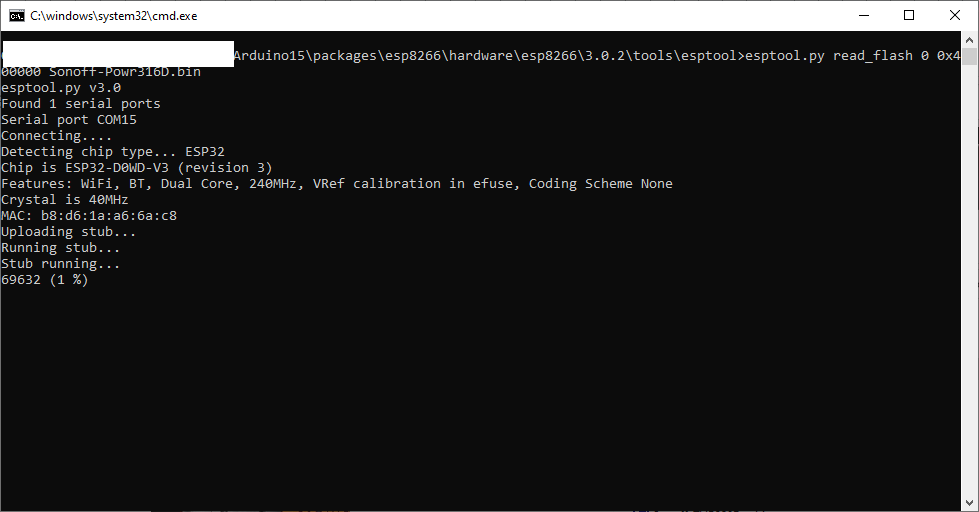
Task: Click the 69632 (1 %) progress text
Action: [45, 280]
